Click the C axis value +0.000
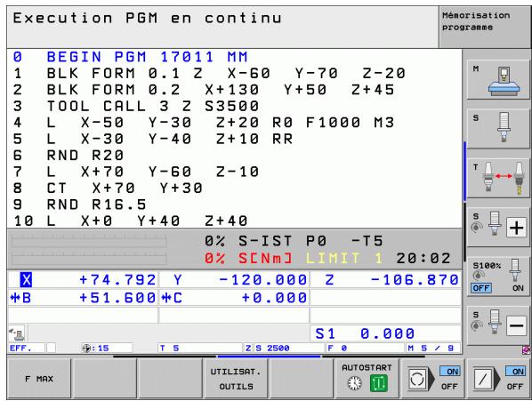Viewport: 532px width, 401px height. tap(274, 298)
